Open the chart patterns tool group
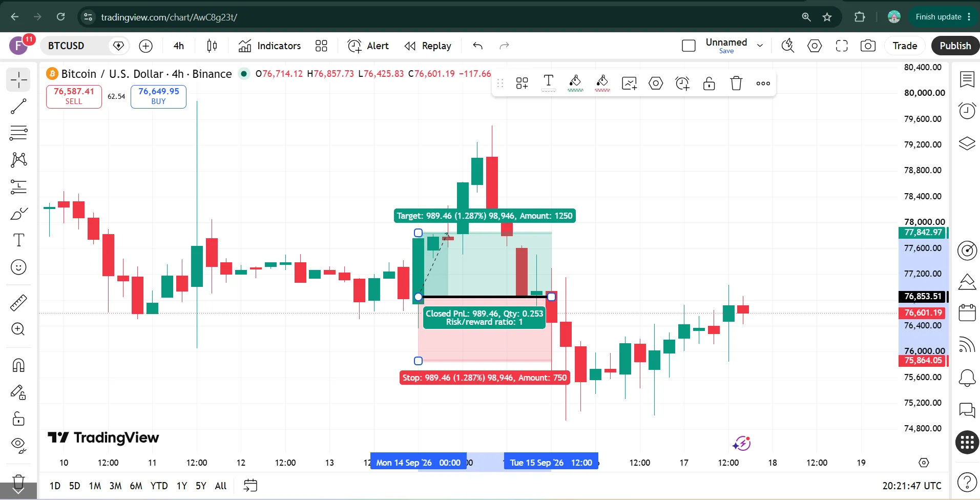The height and width of the screenshot is (500, 980). point(18,160)
